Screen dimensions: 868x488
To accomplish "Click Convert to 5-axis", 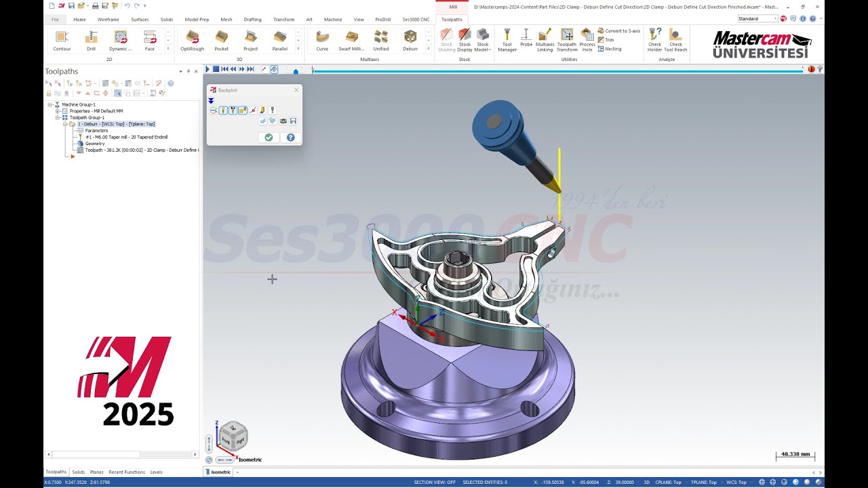I will [x=619, y=31].
